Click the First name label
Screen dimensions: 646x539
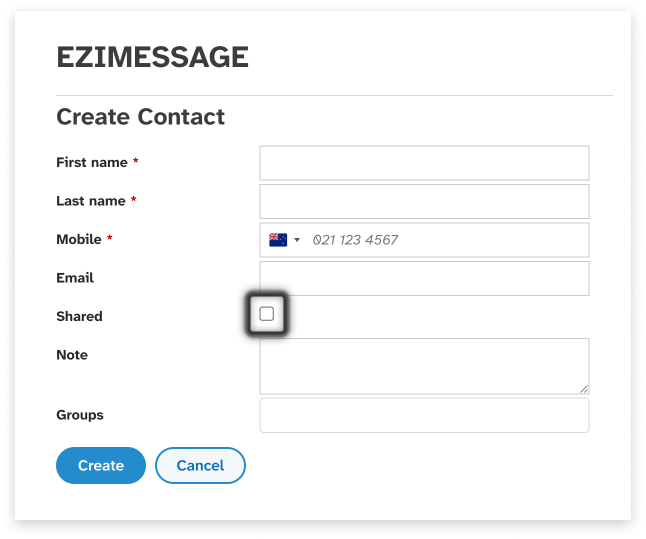point(92,162)
